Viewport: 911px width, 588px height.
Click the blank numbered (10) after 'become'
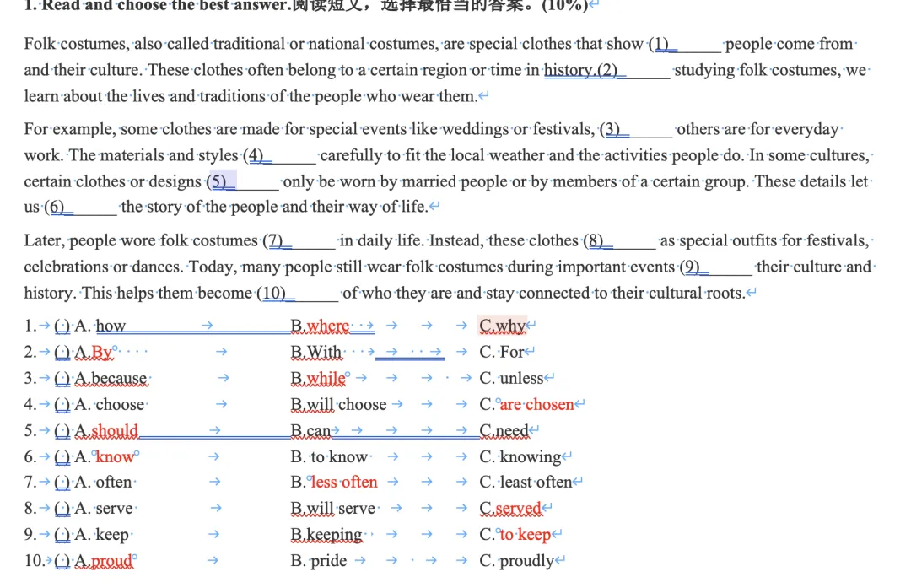click(298, 293)
